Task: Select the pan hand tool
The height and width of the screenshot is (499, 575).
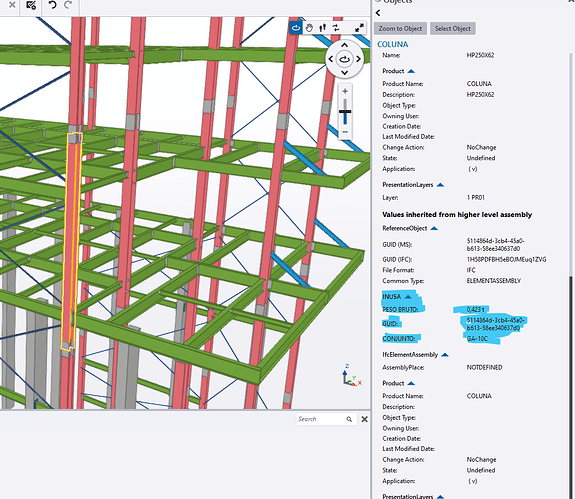Action: [309, 28]
